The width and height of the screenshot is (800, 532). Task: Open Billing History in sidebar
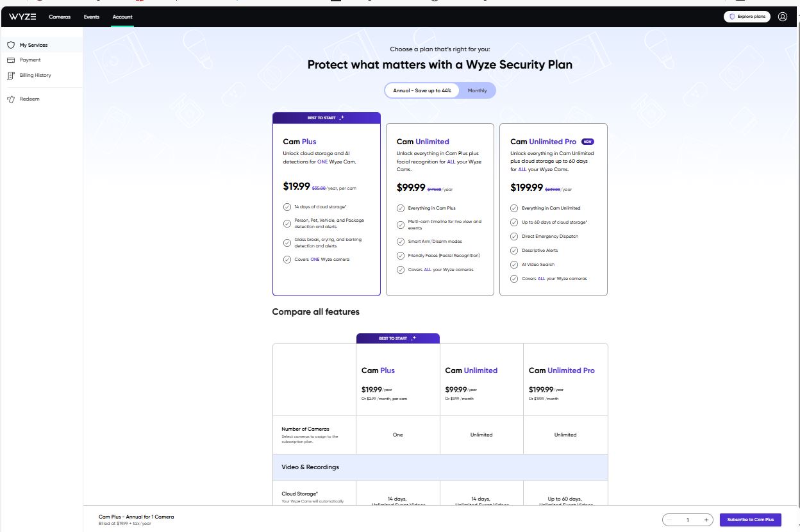[x=42, y=76]
